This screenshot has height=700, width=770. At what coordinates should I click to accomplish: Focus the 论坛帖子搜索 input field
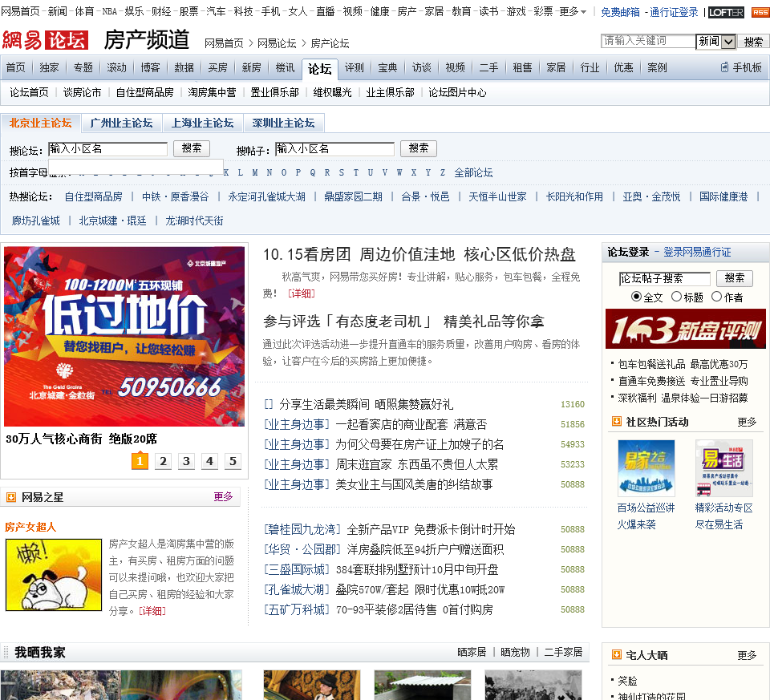[x=664, y=278]
